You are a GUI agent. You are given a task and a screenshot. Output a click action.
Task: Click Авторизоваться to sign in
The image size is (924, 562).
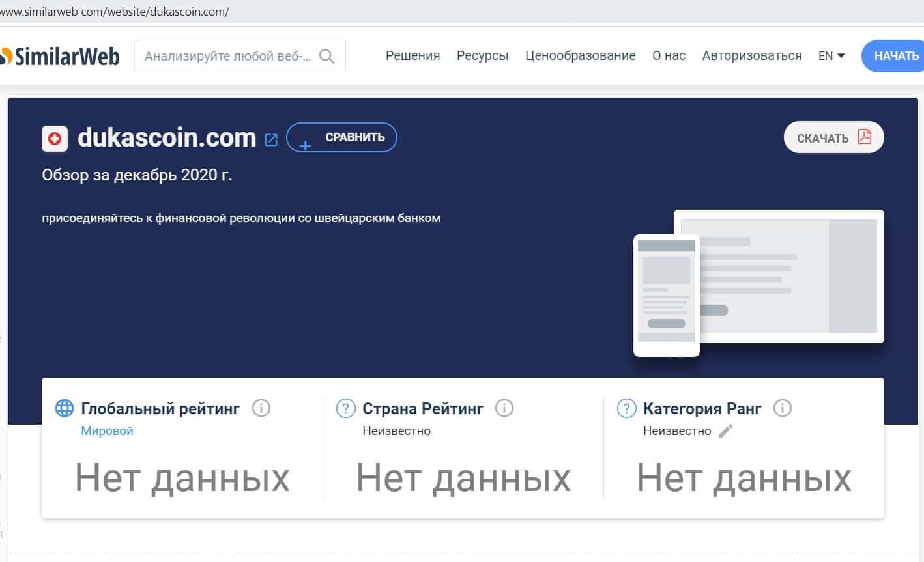point(752,56)
